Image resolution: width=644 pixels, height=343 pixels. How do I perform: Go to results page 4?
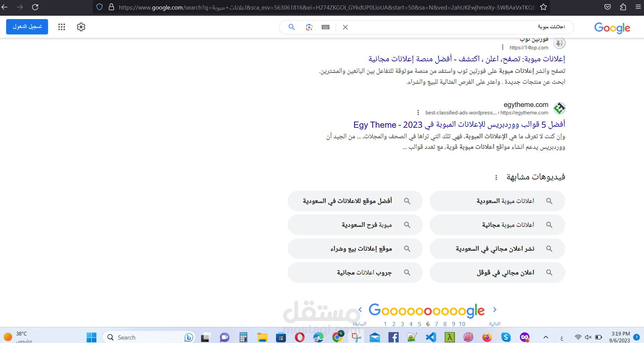(411, 324)
